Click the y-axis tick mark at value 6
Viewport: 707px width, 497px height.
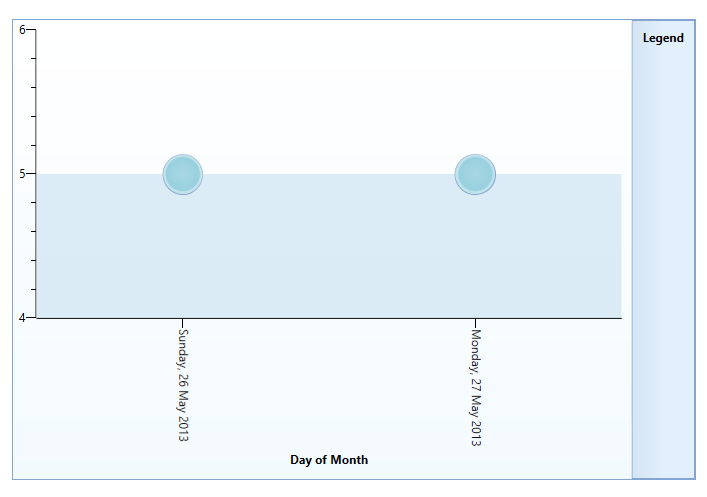[31, 30]
